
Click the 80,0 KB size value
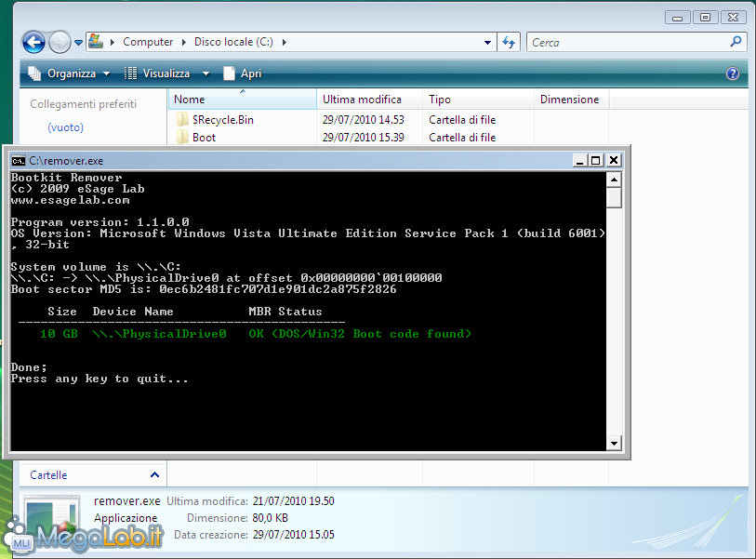coord(270,517)
